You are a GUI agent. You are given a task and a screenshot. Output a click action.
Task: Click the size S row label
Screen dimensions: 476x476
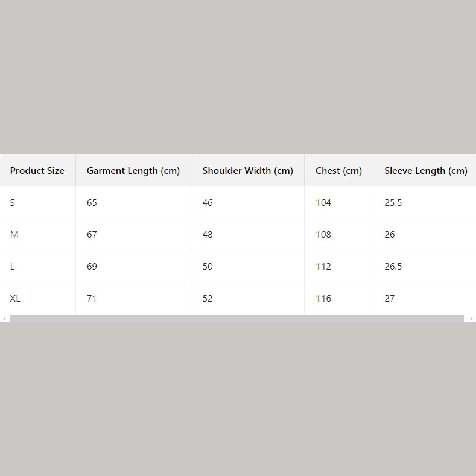click(13, 203)
